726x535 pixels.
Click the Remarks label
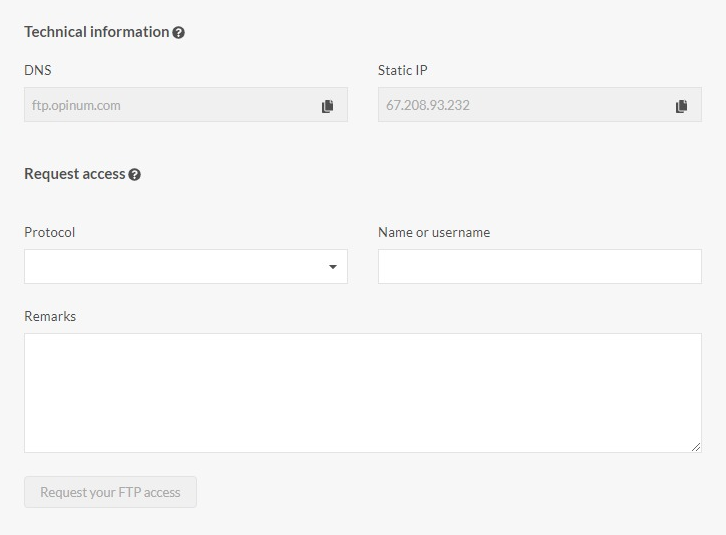[x=50, y=316]
